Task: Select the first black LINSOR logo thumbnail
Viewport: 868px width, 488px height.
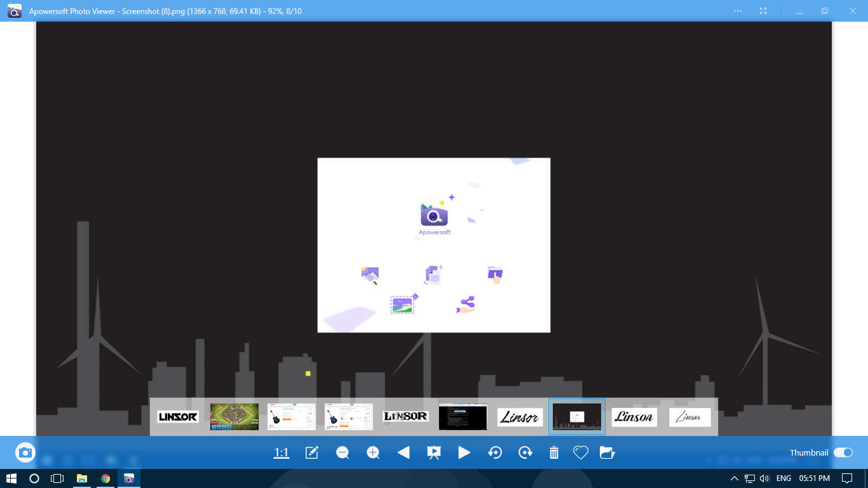Action: [x=178, y=417]
